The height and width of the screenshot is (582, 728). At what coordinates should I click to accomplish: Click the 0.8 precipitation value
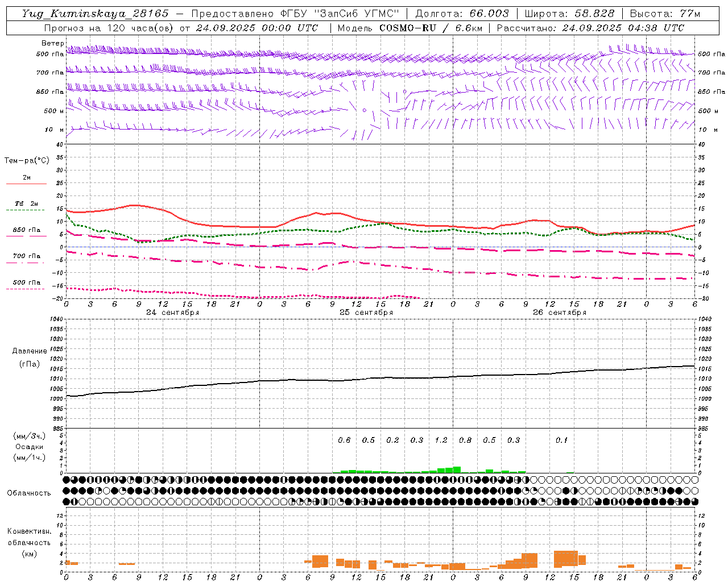click(465, 440)
